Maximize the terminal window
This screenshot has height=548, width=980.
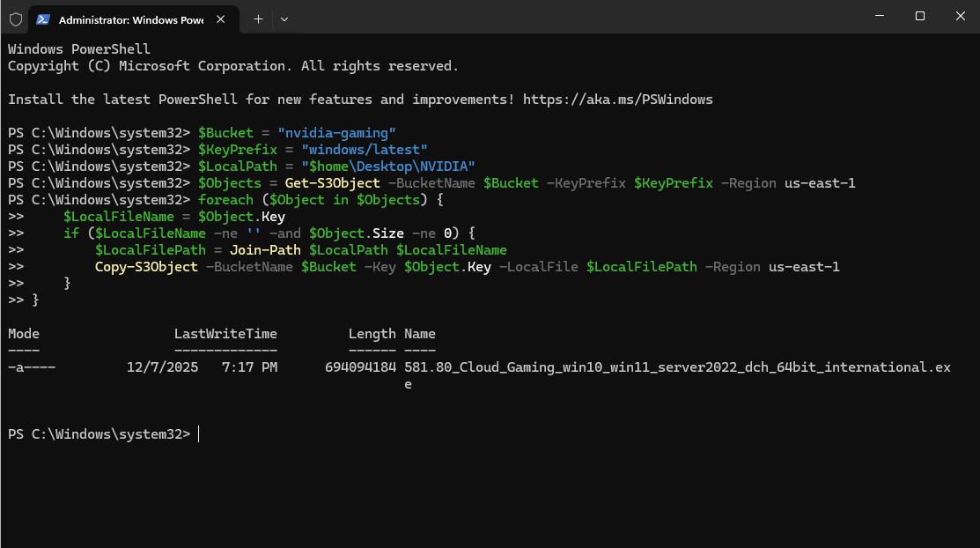coord(920,16)
